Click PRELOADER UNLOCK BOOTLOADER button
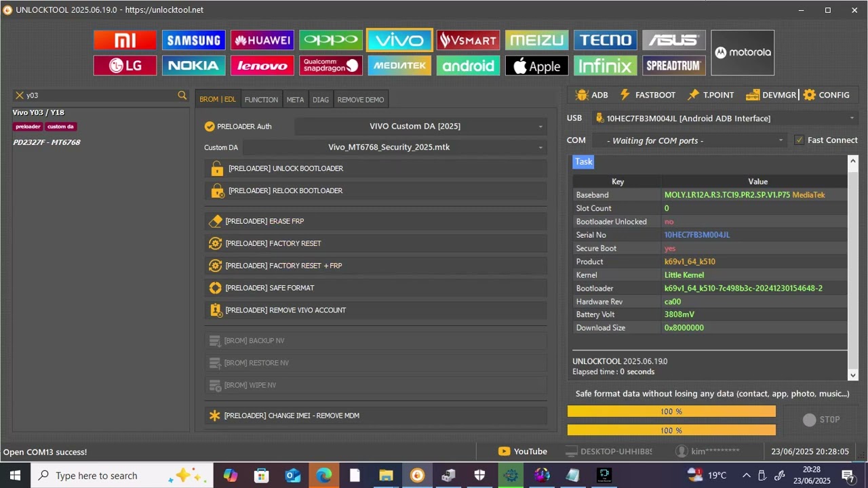The height and width of the screenshot is (488, 868). click(376, 169)
